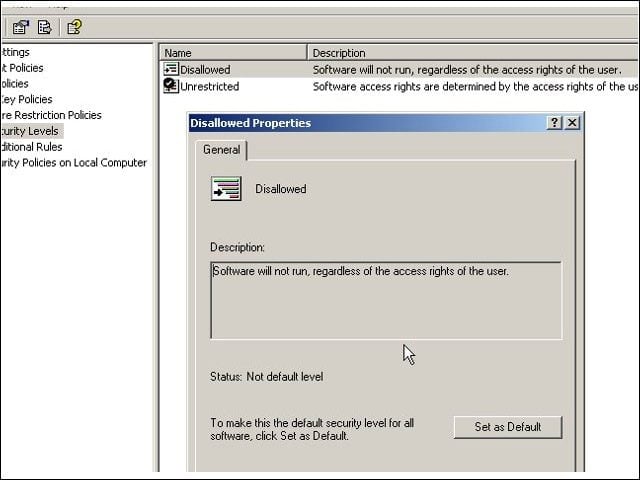
Task: Switch to the General tab
Action: click(221, 150)
